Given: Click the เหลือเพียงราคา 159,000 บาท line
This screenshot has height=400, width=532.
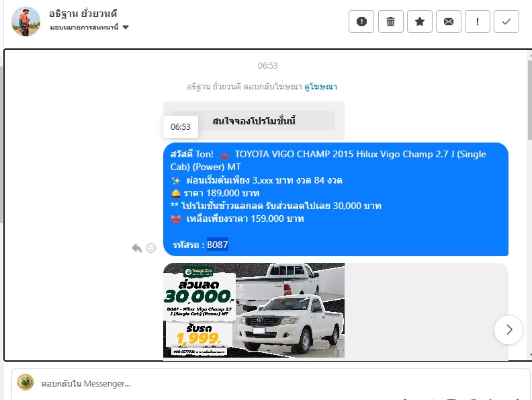Looking at the screenshot, I should pos(245,218).
